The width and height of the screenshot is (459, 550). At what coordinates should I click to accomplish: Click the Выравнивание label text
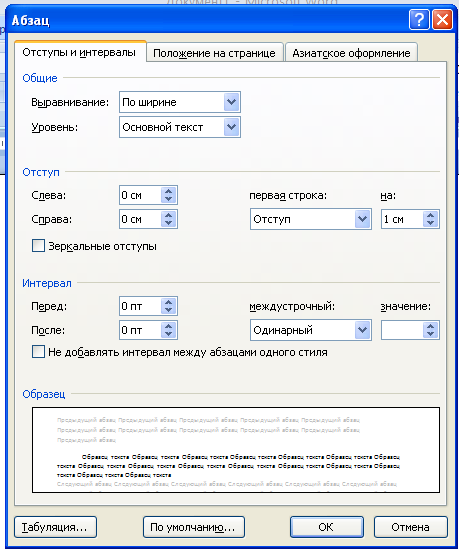pos(70,102)
